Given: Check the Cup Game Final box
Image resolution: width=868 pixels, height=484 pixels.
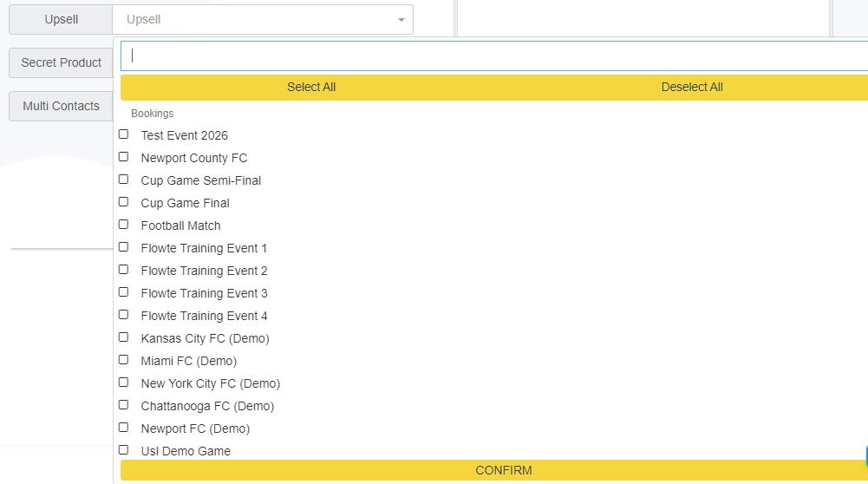Looking at the screenshot, I should pyautogui.click(x=123, y=202).
